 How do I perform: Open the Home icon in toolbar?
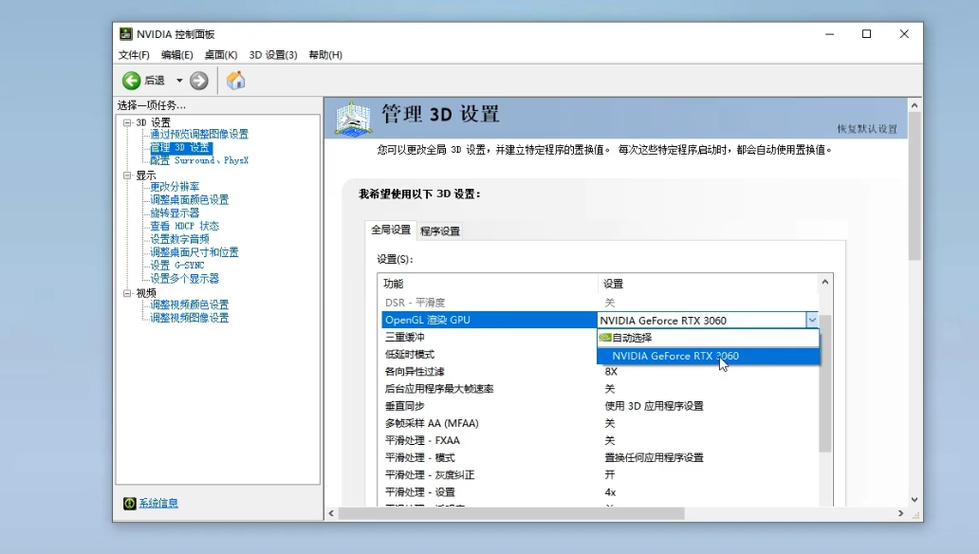[x=235, y=81]
